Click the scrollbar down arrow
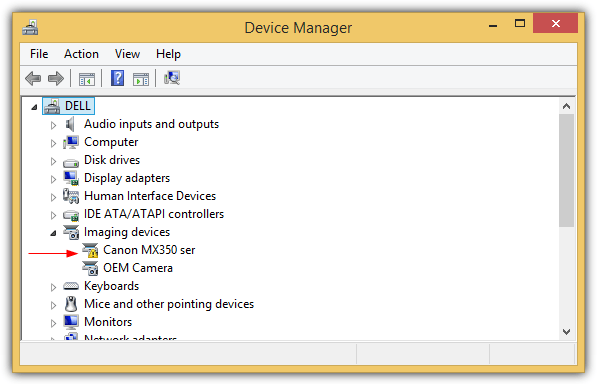Image resolution: width=597 pixels, height=384 pixels. coord(567,332)
